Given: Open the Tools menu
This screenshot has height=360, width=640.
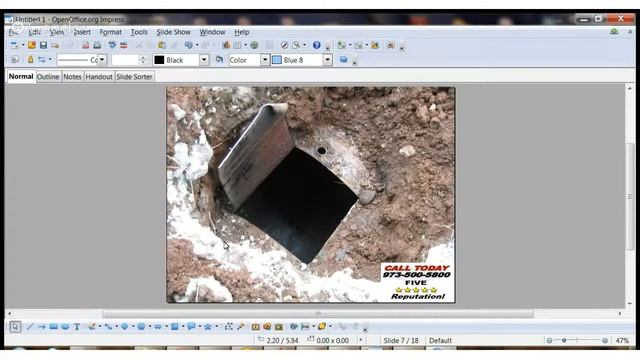Looking at the screenshot, I should tap(139, 32).
